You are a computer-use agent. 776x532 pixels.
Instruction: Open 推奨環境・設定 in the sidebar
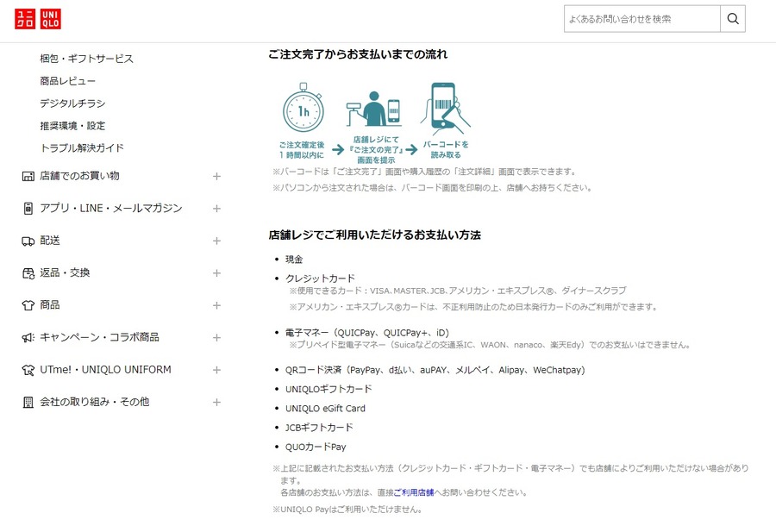(x=72, y=126)
